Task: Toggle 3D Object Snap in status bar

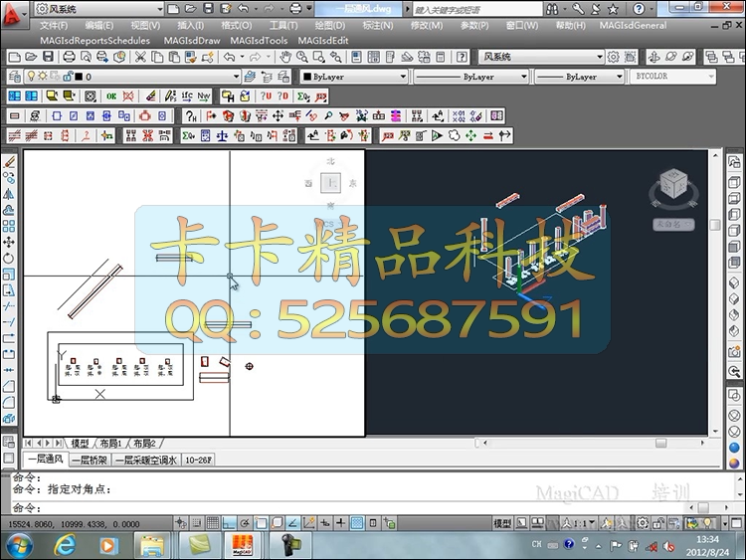Action: [x=277, y=523]
